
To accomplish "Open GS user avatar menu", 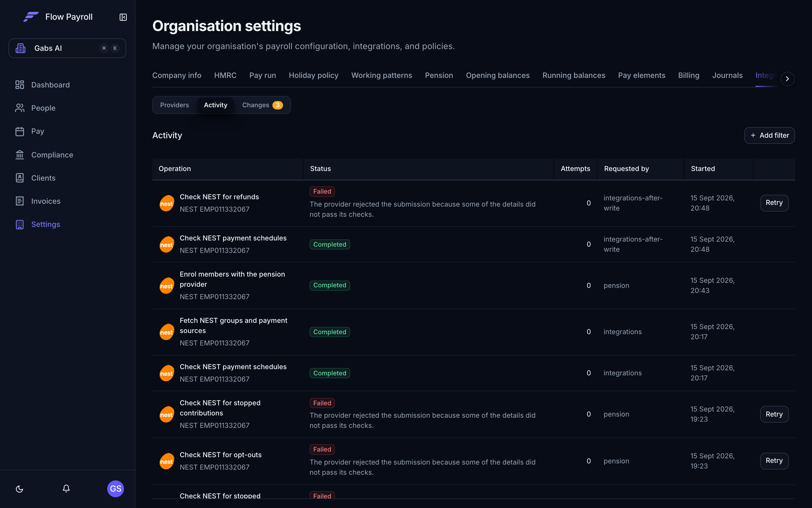I will pyautogui.click(x=115, y=489).
